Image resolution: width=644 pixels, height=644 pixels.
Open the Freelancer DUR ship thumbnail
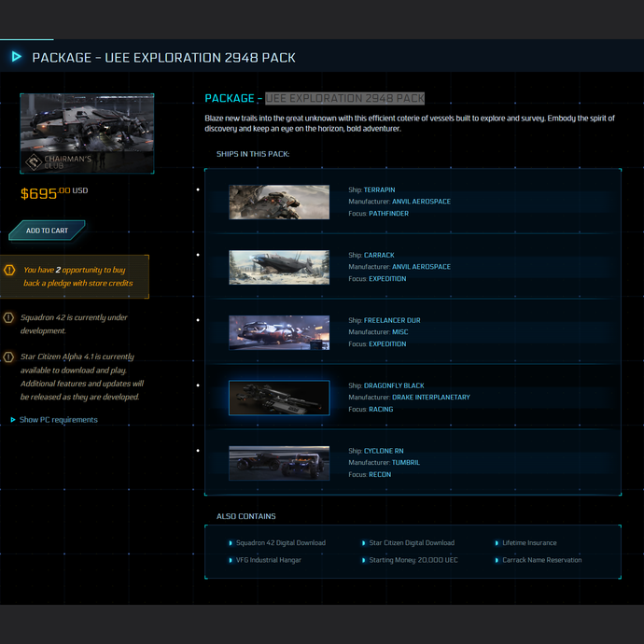pyautogui.click(x=279, y=332)
